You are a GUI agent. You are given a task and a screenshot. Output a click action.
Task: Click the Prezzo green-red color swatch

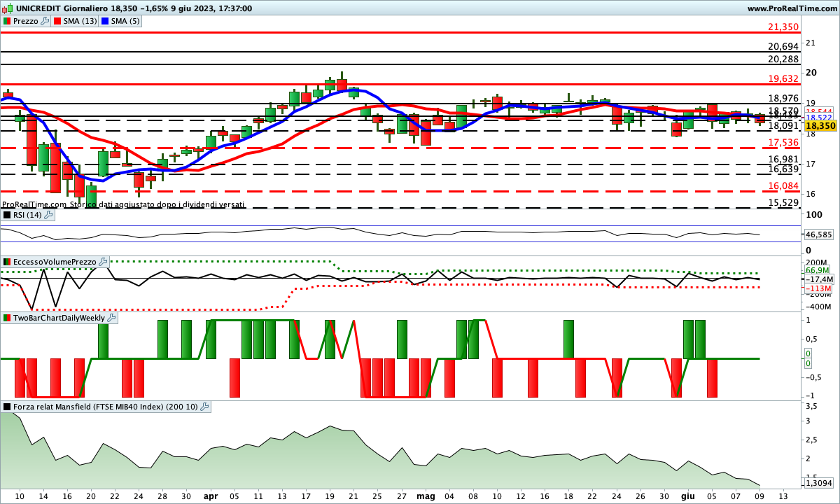7,21
